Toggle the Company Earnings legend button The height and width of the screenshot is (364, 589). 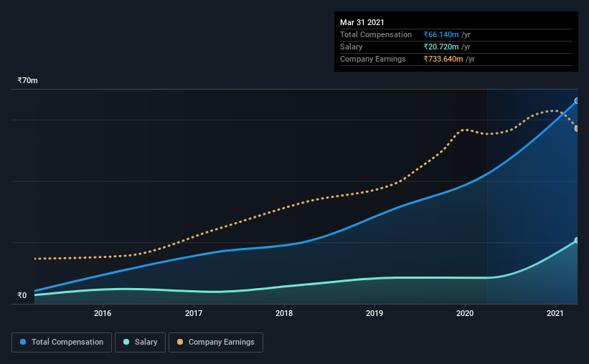[x=216, y=343]
